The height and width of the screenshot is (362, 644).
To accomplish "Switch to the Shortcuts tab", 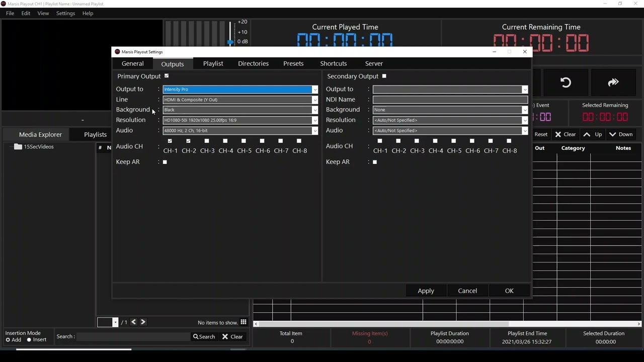I will point(334,64).
